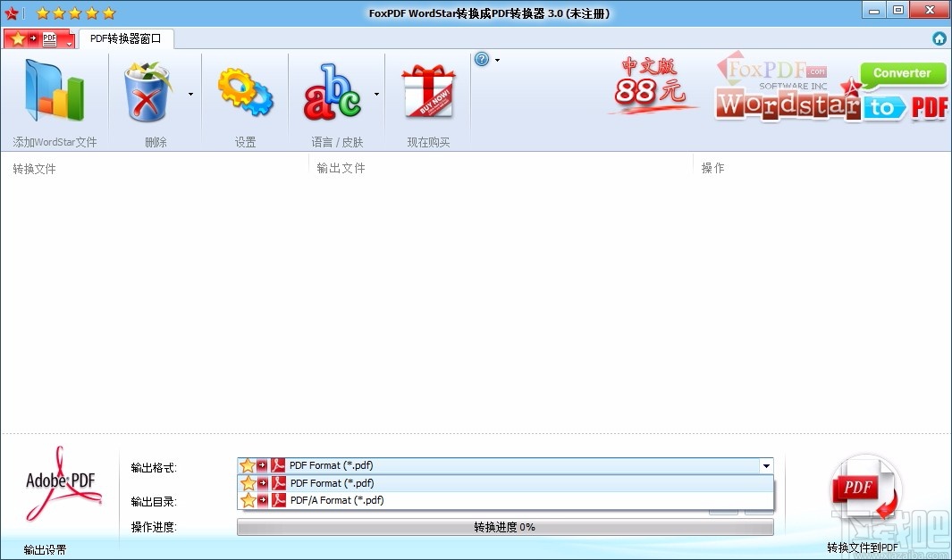Expand the 语言/皮肤 dropdown arrow
The width and height of the screenshot is (952, 560).
[376, 92]
